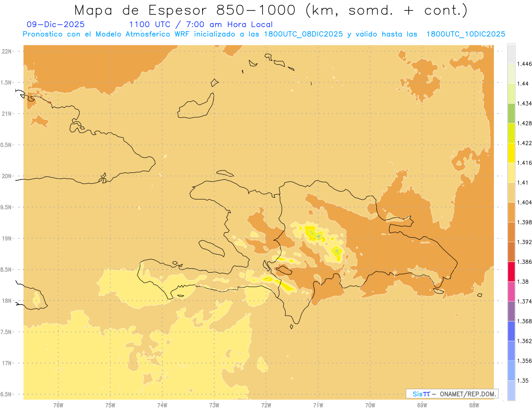532x411 pixels.
Task: Click the legend value 1.446
Action: click(x=524, y=64)
